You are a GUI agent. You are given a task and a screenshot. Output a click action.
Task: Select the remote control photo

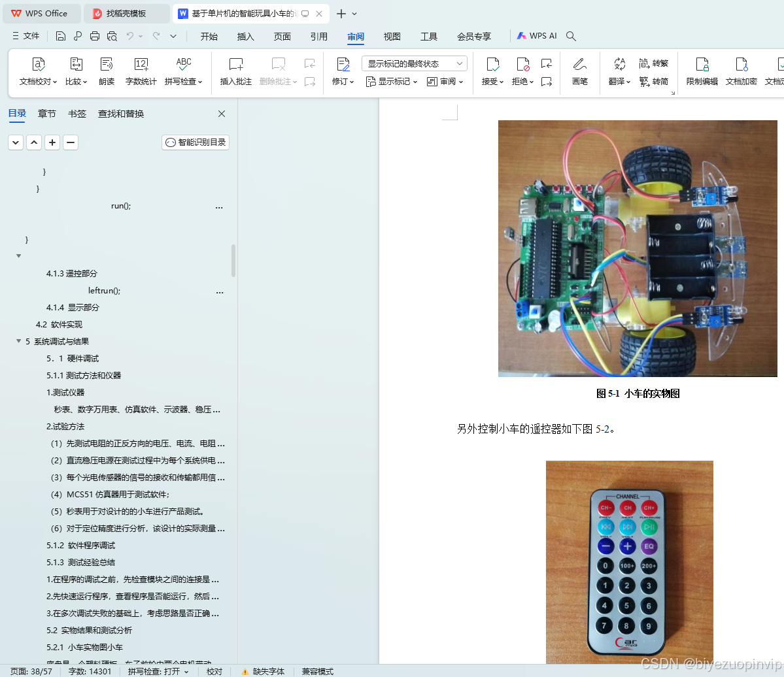click(x=630, y=562)
